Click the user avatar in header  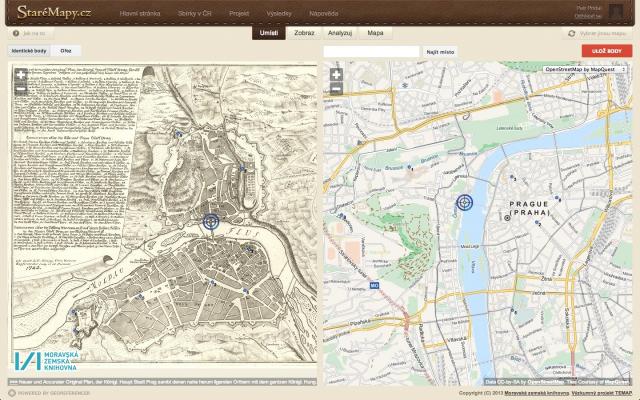click(x=615, y=11)
